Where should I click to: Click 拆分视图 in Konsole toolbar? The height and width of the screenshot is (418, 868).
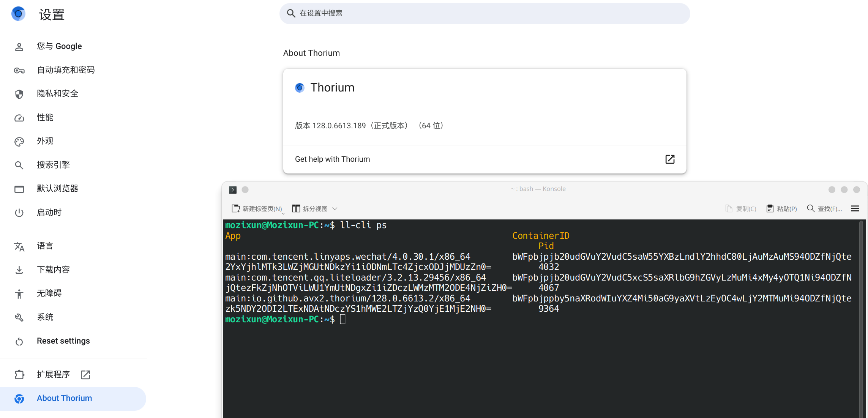(x=309, y=209)
